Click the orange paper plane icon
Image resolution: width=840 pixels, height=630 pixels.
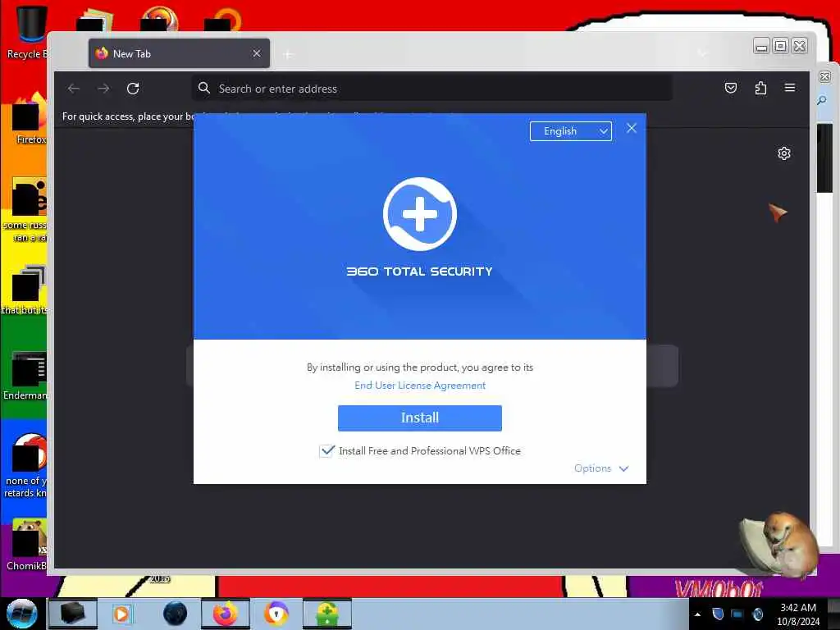coord(778,212)
